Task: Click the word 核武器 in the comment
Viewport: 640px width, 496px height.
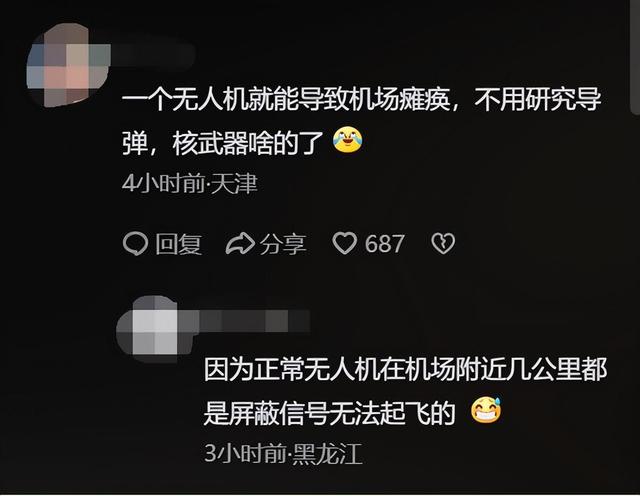Action: [x=210, y=143]
